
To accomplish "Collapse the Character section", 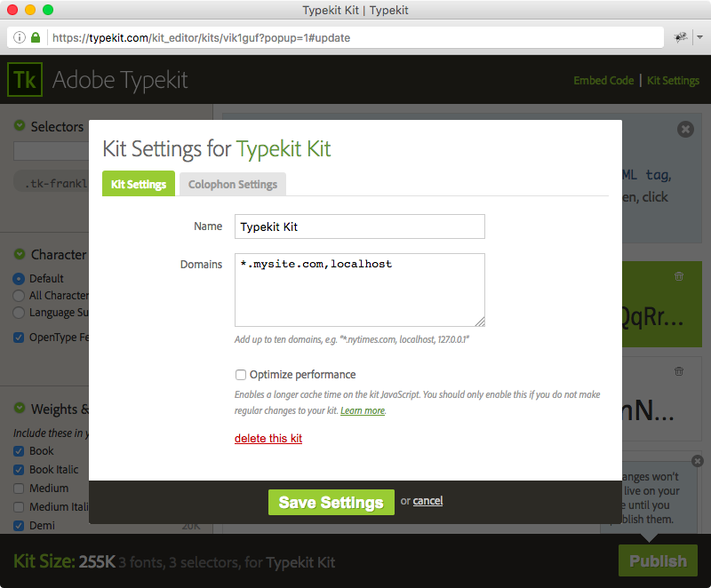I will coord(20,254).
